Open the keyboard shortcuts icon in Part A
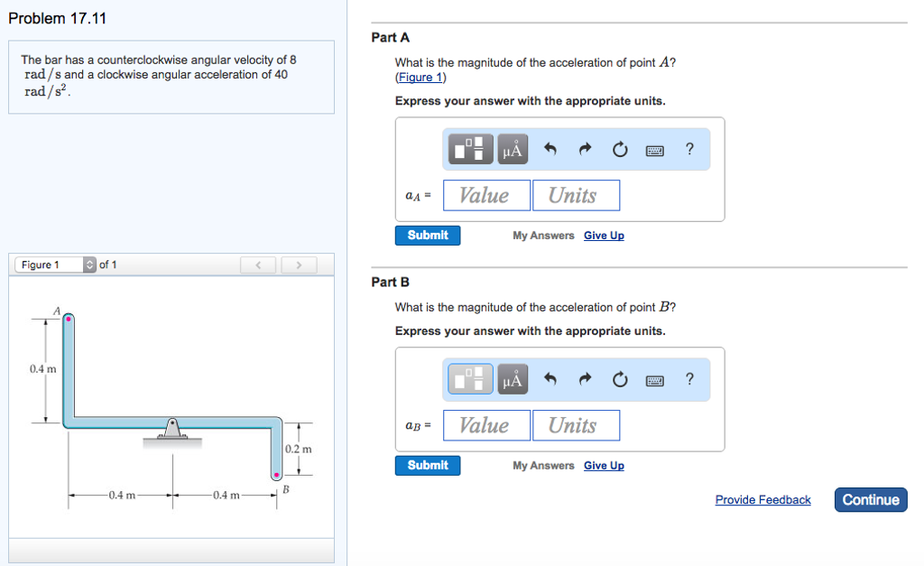The image size is (924, 566). point(655,149)
